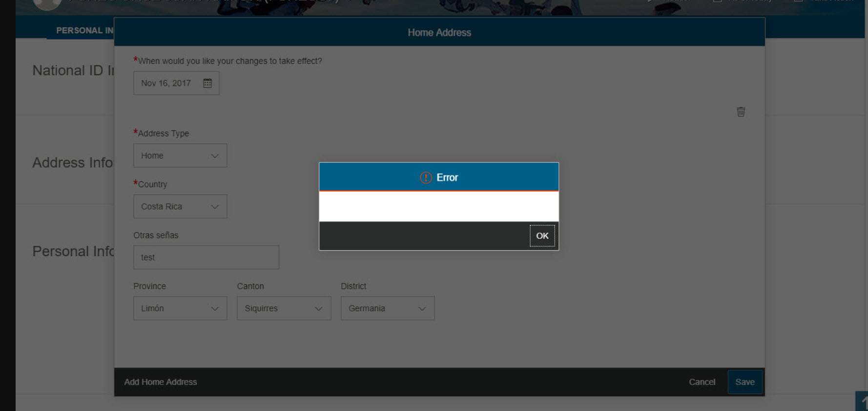The width and height of the screenshot is (868, 411).
Task: Click the Province field label
Action: click(x=149, y=286)
